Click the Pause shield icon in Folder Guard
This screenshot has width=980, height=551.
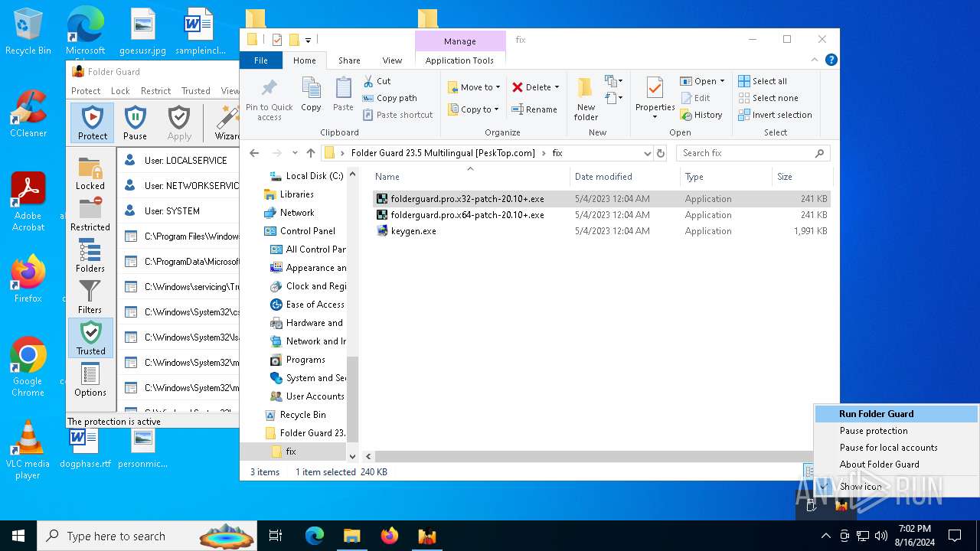tap(135, 123)
